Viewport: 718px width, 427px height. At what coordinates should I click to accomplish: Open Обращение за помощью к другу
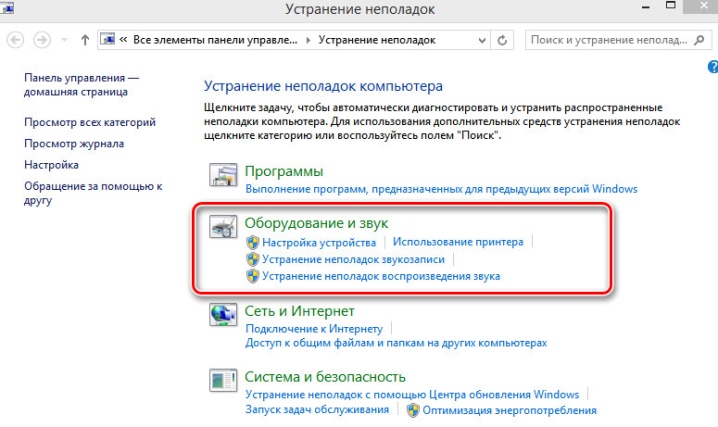coord(93,193)
